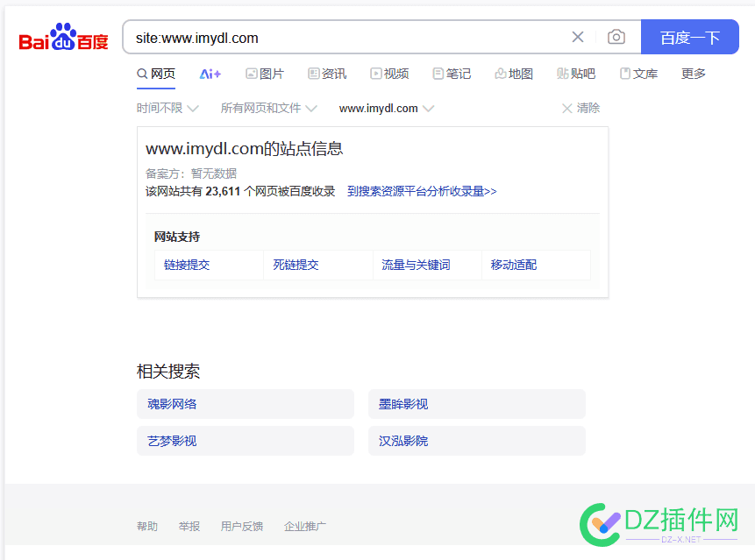Open the 笔记 tab
The height and width of the screenshot is (560, 755).
point(452,74)
